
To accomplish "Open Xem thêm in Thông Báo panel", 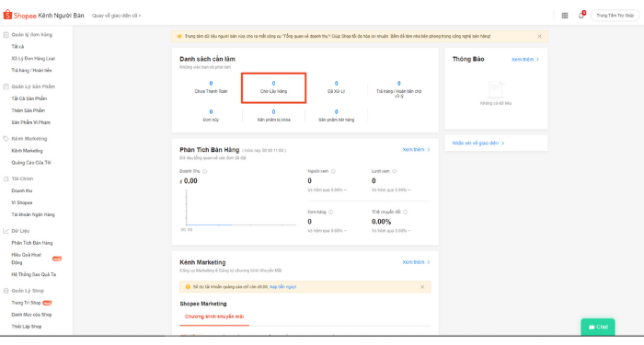I will click(x=525, y=60).
